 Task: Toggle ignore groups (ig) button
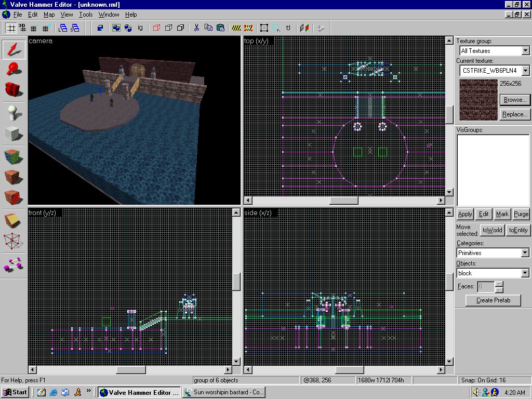140,28
